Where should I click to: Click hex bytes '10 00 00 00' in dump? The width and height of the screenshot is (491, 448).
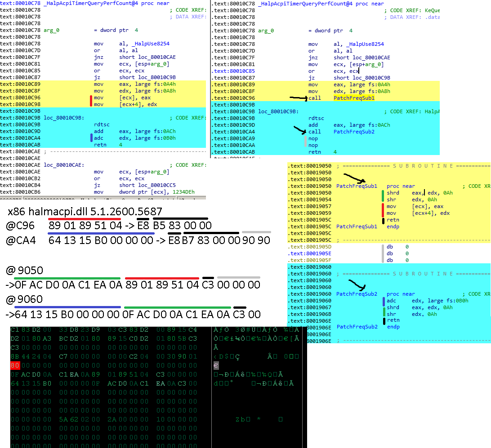pos(177,419)
